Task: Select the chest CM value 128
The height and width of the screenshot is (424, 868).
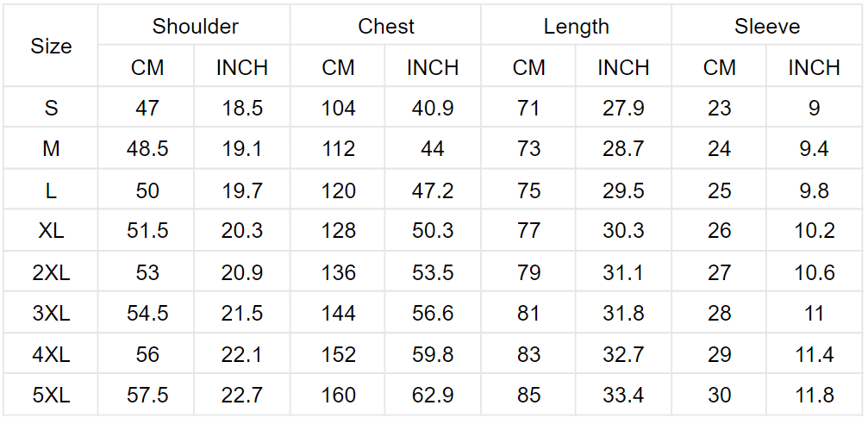Action: pyautogui.click(x=338, y=230)
